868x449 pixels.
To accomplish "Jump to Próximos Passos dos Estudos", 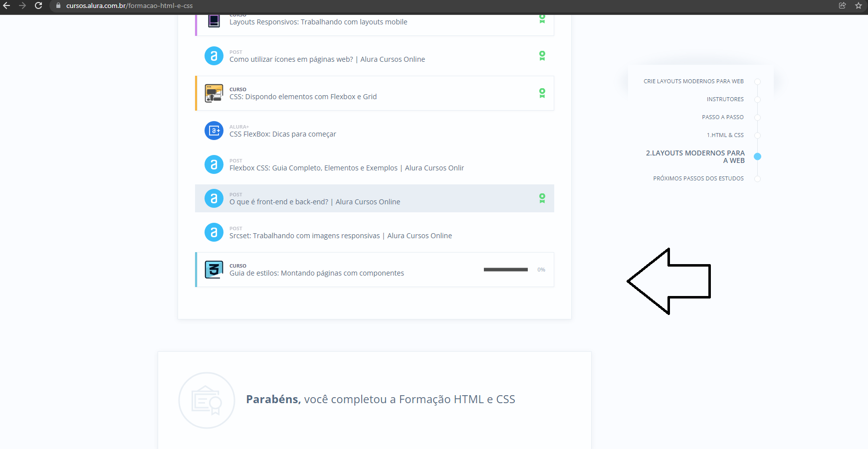I will [698, 178].
